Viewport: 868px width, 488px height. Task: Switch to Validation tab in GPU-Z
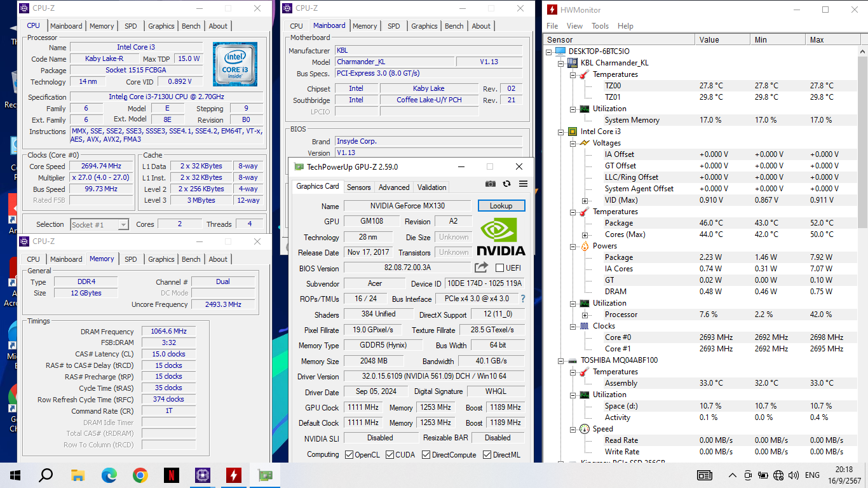tap(431, 187)
